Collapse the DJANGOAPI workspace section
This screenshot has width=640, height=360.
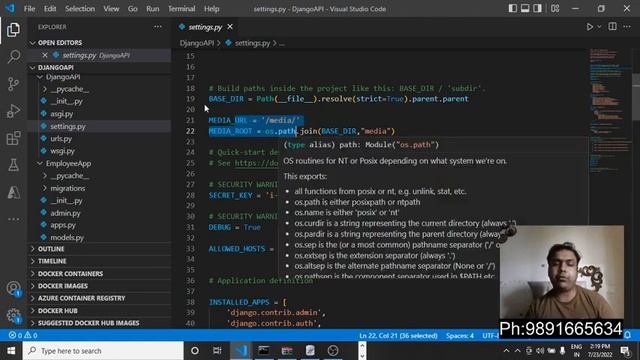[x=100, y=67]
